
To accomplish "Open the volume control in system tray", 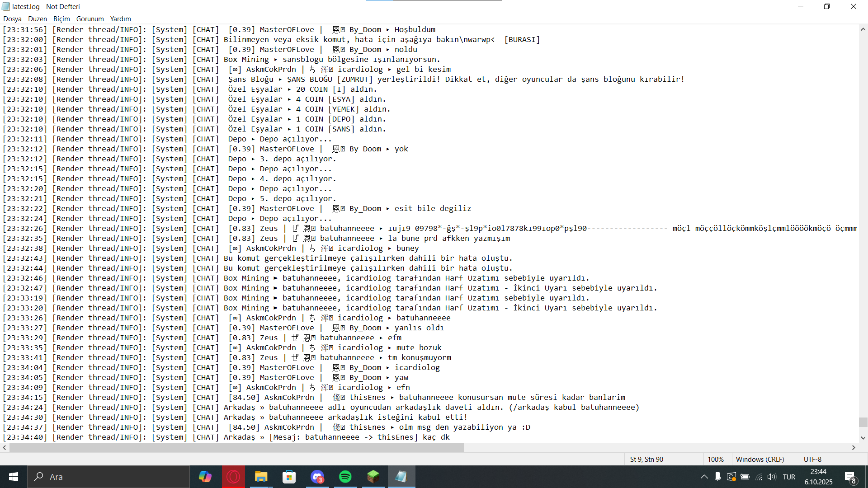I will (772, 477).
